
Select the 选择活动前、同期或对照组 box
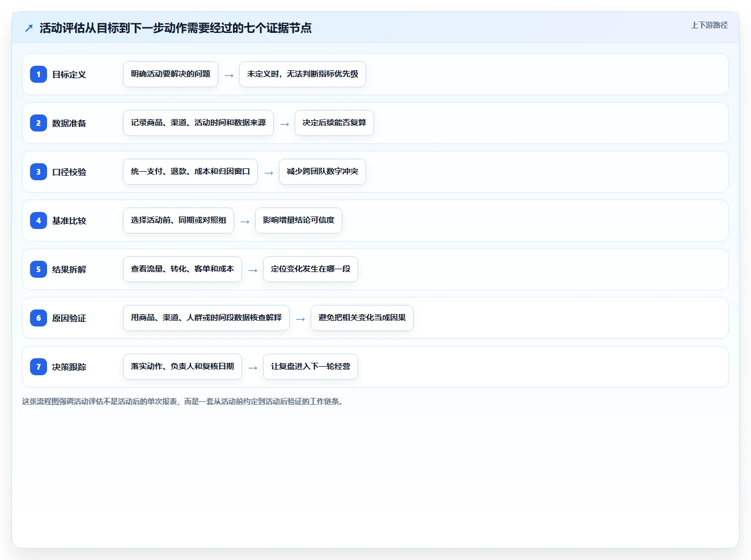[179, 220]
